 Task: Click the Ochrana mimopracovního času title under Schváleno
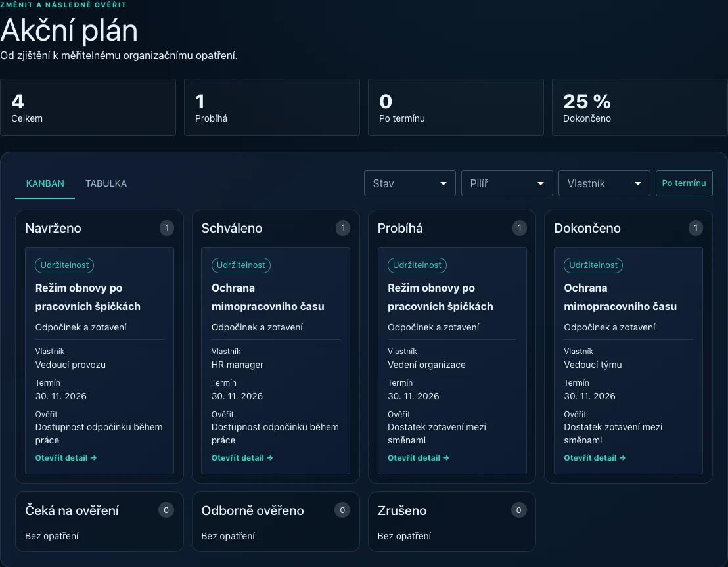click(268, 297)
